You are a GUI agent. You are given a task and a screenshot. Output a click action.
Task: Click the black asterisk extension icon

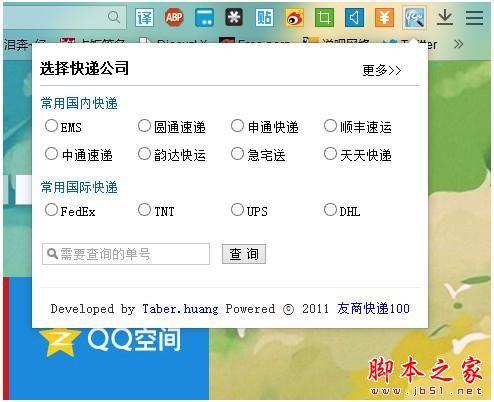(x=234, y=17)
